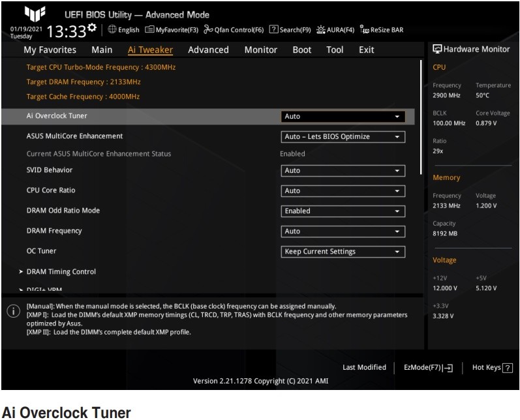
Task: Click the EzMode exit arrow icon
Action: pyautogui.click(x=448, y=368)
